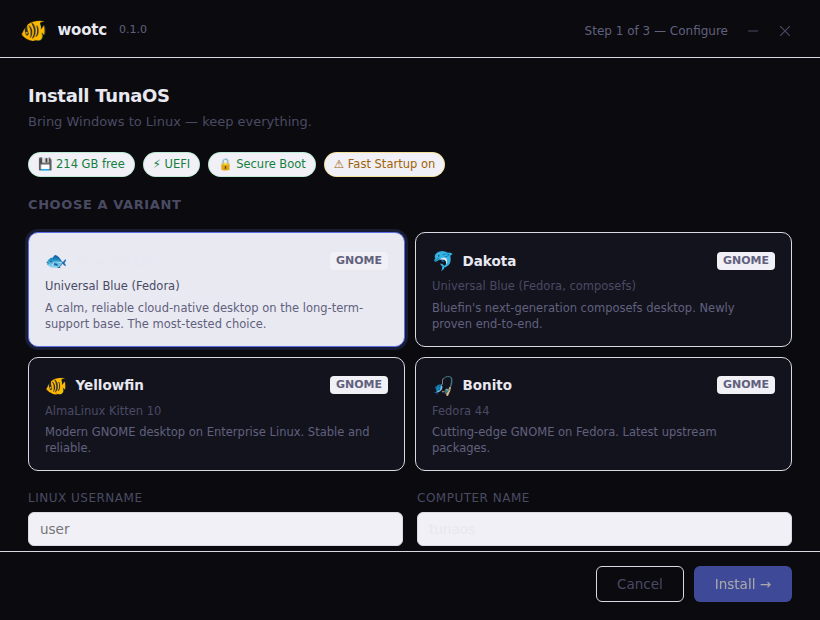Viewport: 820px width, 620px height.
Task: Click the GNOME badge on the Universal Blue (Fedora) card
Action: coord(359,260)
